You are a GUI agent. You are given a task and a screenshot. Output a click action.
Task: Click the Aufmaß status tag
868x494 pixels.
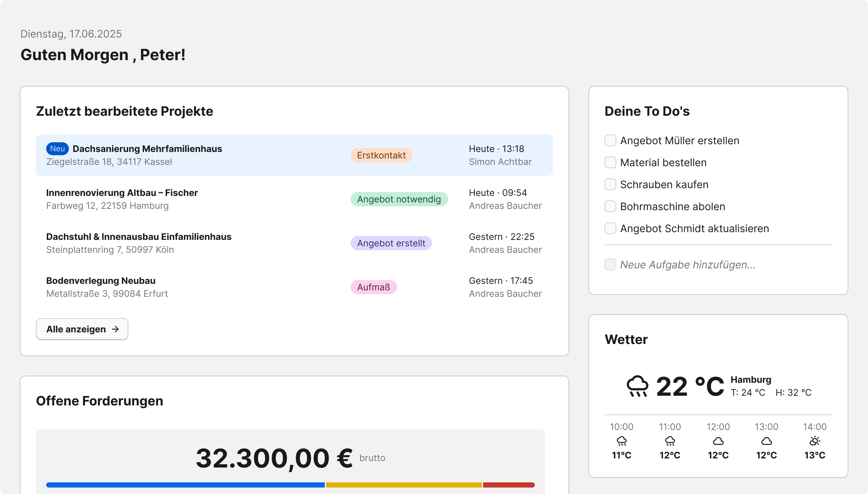tap(374, 287)
